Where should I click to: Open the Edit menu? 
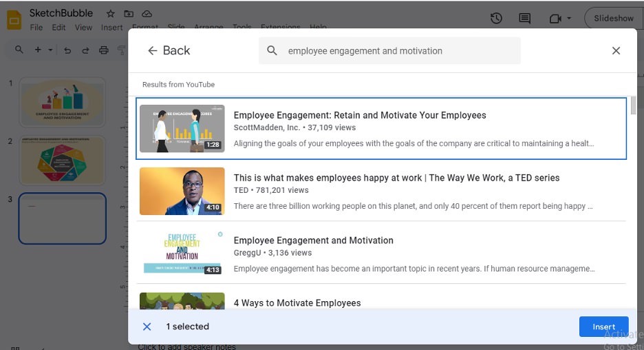coord(58,27)
